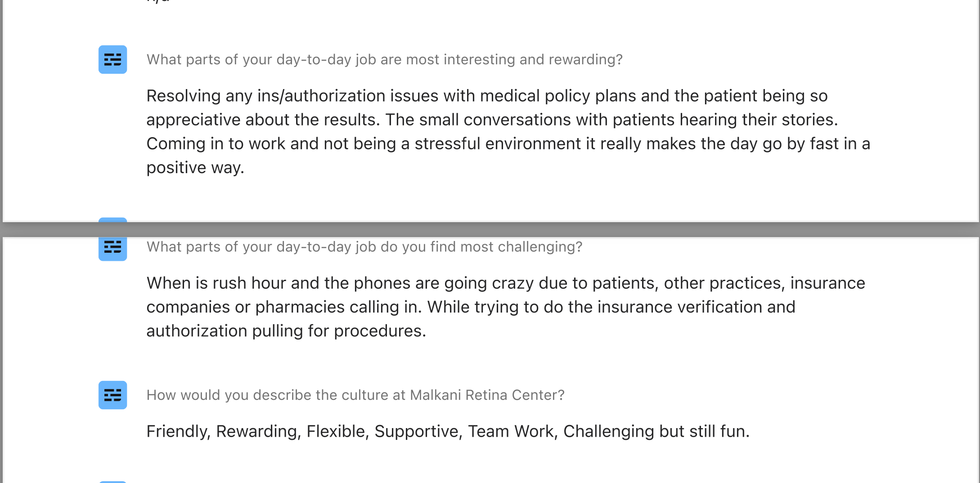
Task: Click the cut-off blue icon above the page break
Action: coord(112,220)
